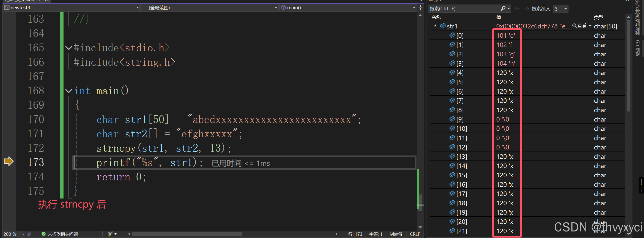644x238 pixels.
Task: Collapse the main function at line 168
Action: point(69,91)
